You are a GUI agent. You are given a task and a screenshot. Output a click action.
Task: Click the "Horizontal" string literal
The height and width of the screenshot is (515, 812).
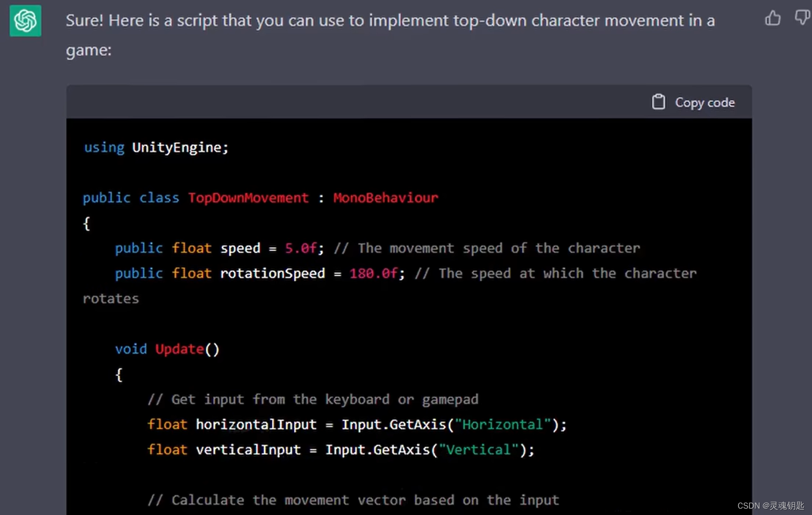tap(503, 424)
